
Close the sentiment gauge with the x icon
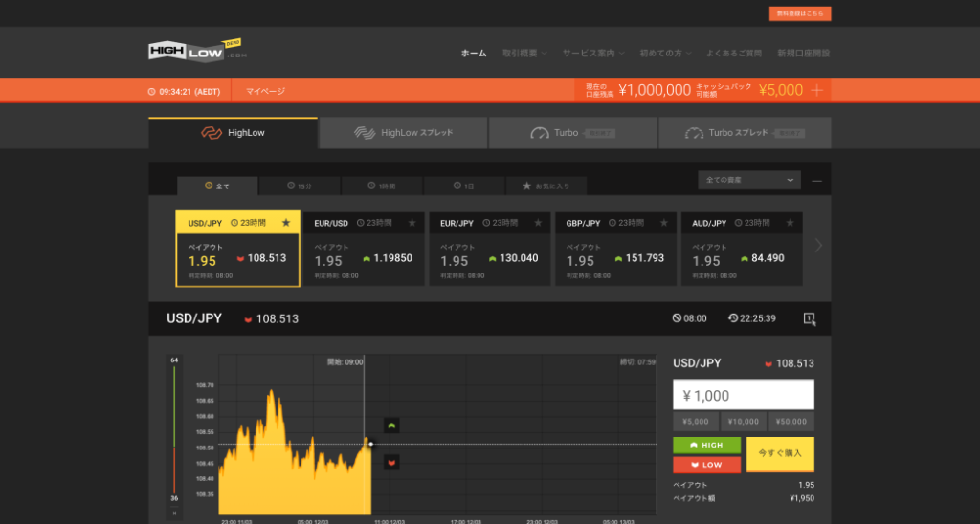[x=174, y=513]
